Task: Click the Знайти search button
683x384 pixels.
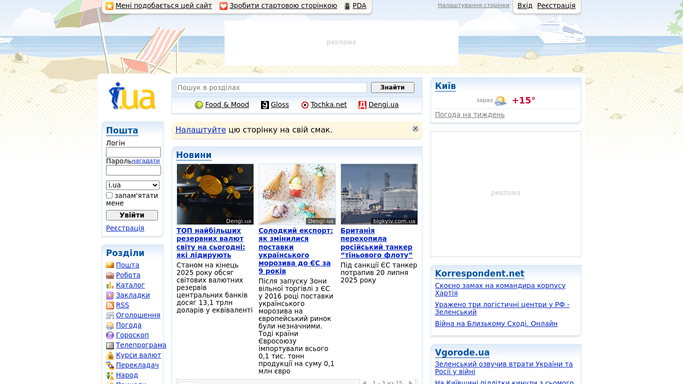Action: tap(392, 88)
